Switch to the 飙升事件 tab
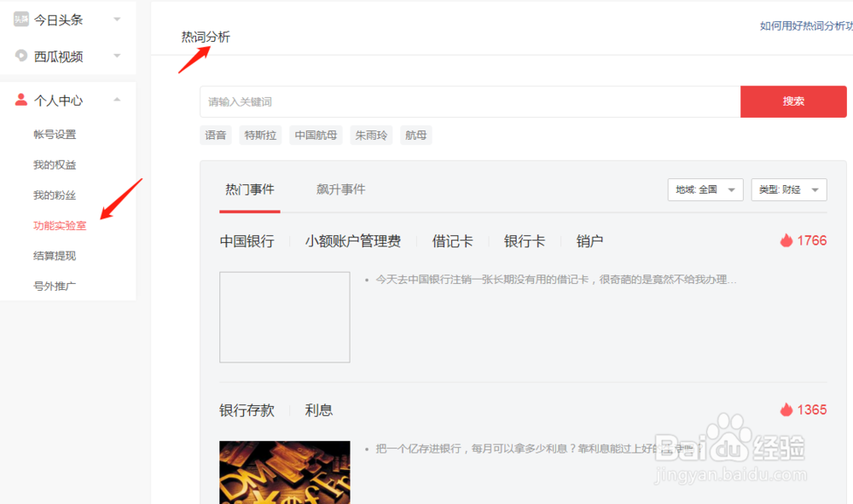Screen dimensions: 853x504 pyautogui.click(x=340, y=189)
